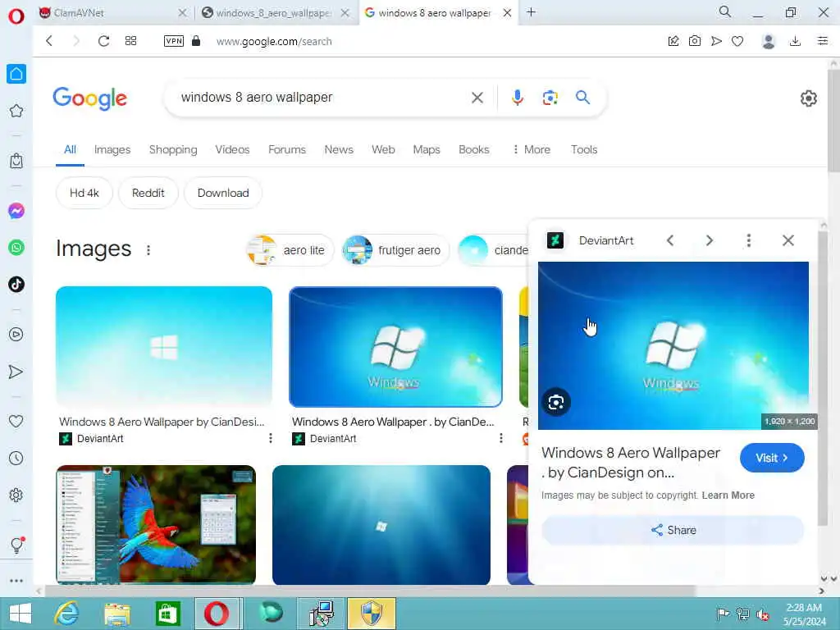Open the Shopping search tab
Image resolution: width=840 pixels, height=630 pixels.
coord(173,149)
